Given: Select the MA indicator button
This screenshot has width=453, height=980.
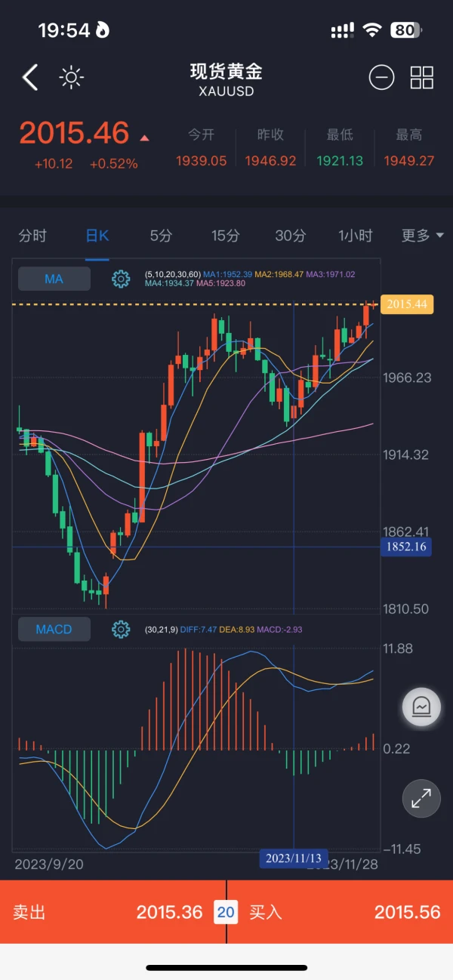Looking at the screenshot, I should point(54,279).
